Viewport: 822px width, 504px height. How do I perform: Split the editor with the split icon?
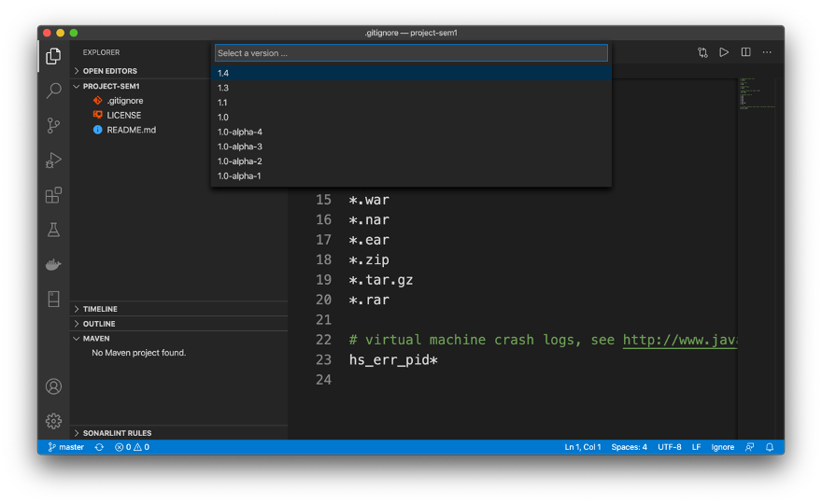click(745, 52)
